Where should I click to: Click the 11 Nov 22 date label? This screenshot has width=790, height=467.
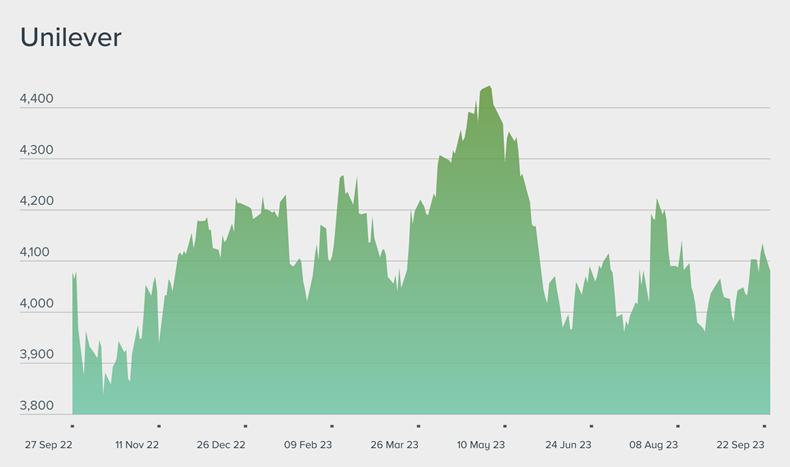[137, 445]
